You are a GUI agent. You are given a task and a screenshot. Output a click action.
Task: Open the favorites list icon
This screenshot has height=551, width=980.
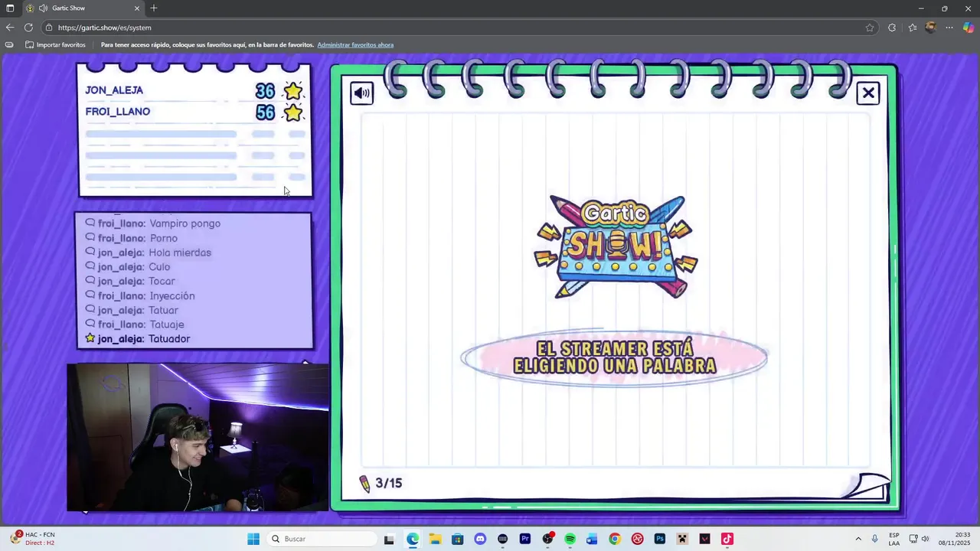click(913, 28)
